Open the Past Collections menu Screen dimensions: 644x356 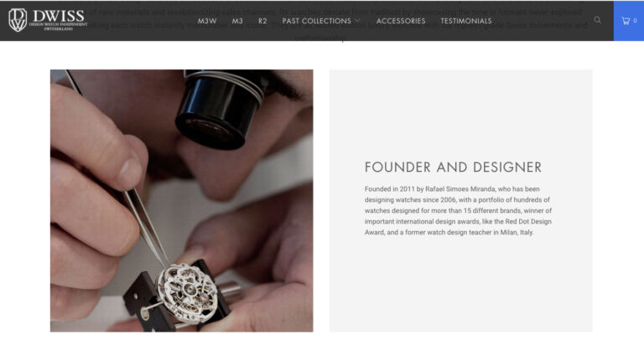click(317, 21)
